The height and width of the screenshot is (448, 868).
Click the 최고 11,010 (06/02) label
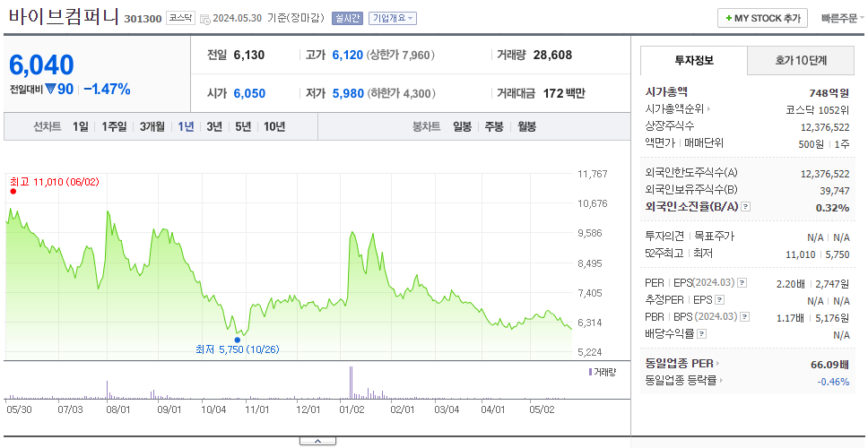(x=54, y=181)
